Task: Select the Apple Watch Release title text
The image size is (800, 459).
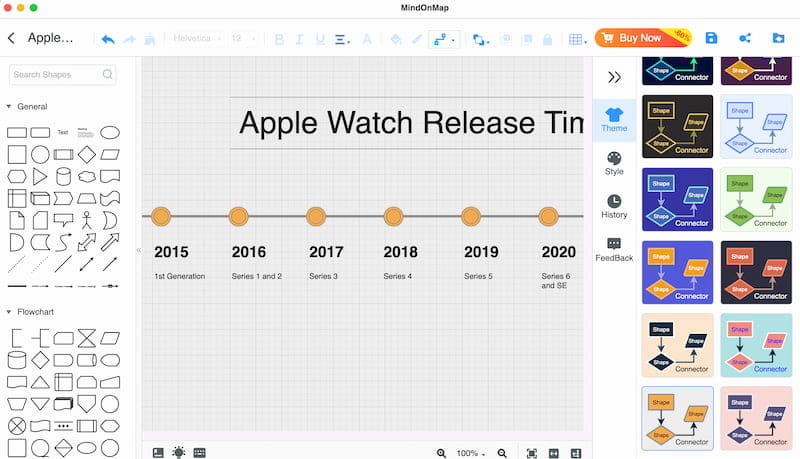Action: (x=411, y=123)
